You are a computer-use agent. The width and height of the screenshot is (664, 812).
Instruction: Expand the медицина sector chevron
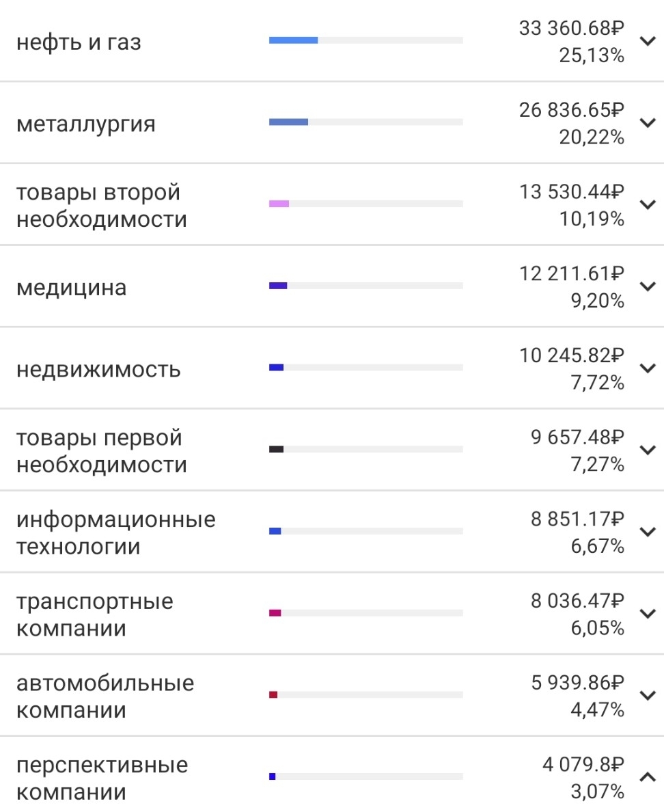[x=648, y=286]
